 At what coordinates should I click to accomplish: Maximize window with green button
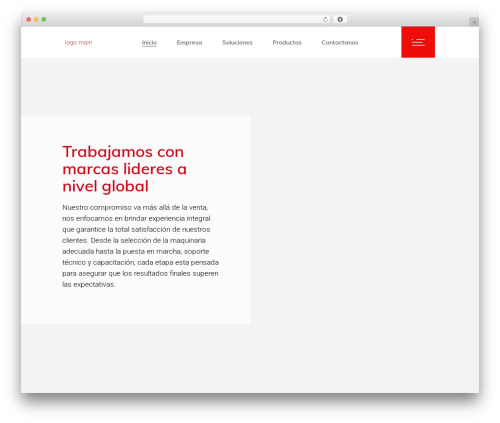pos(44,19)
